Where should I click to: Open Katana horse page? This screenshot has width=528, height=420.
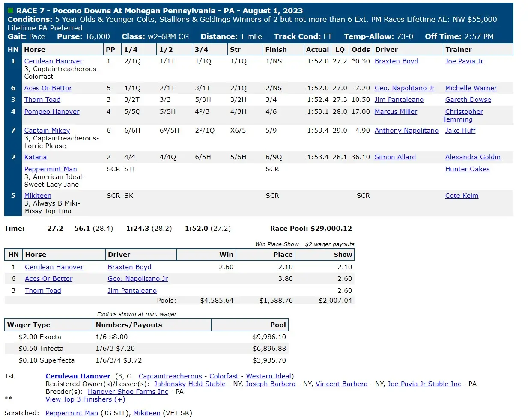point(36,157)
